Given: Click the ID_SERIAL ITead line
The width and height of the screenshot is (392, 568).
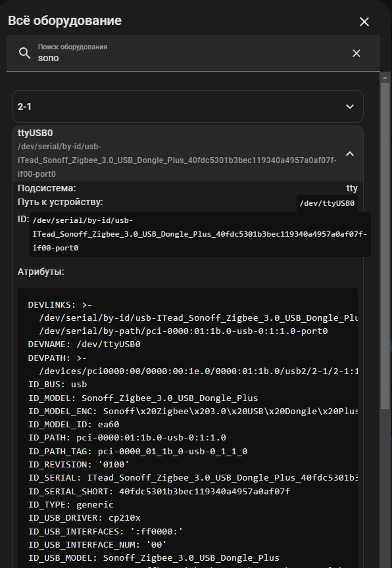Looking at the screenshot, I should pyautogui.click(x=193, y=478).
